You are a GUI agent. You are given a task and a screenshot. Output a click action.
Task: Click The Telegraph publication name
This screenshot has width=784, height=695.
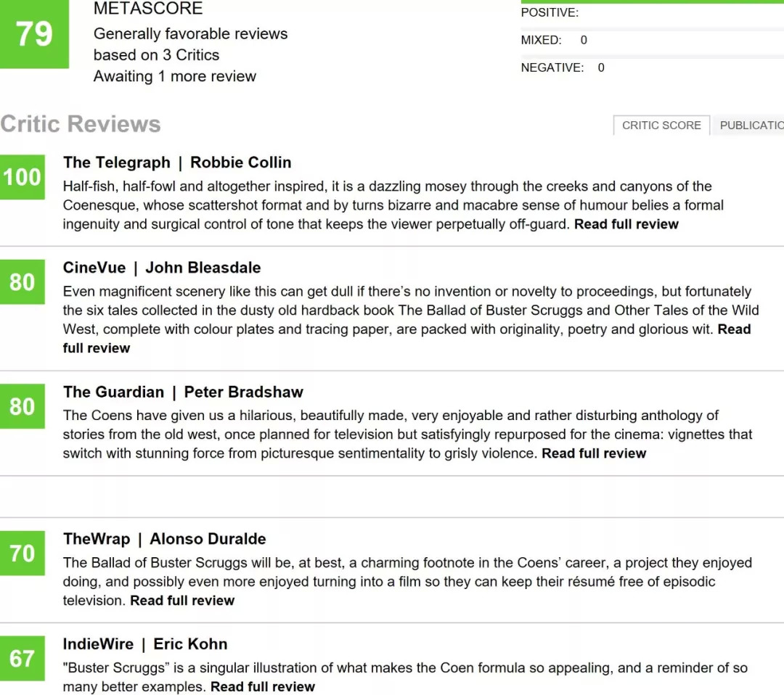116,163
